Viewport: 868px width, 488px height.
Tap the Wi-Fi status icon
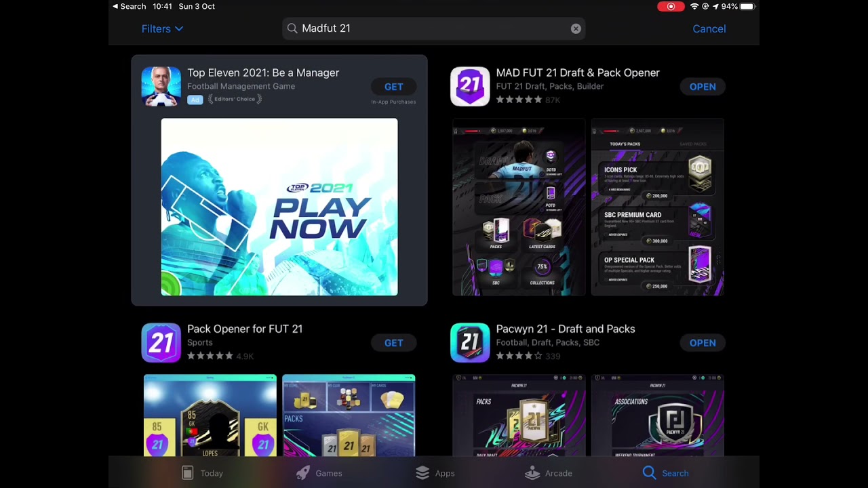(x=694, y=6)
